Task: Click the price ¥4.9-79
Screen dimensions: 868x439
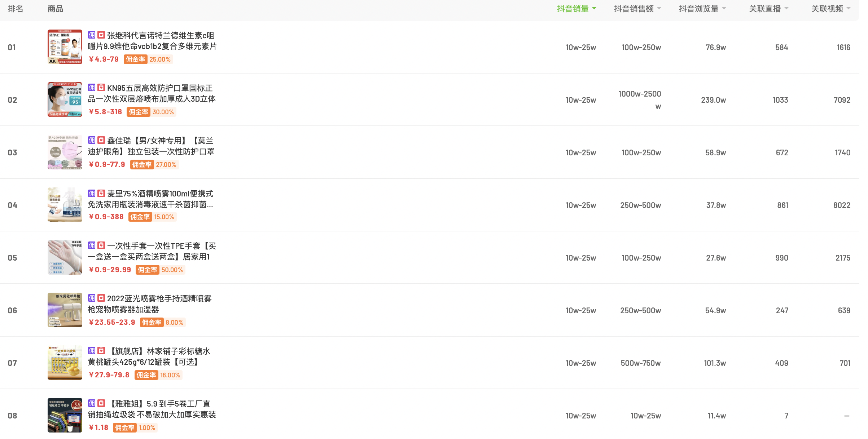Action: (x=104, y=59)
